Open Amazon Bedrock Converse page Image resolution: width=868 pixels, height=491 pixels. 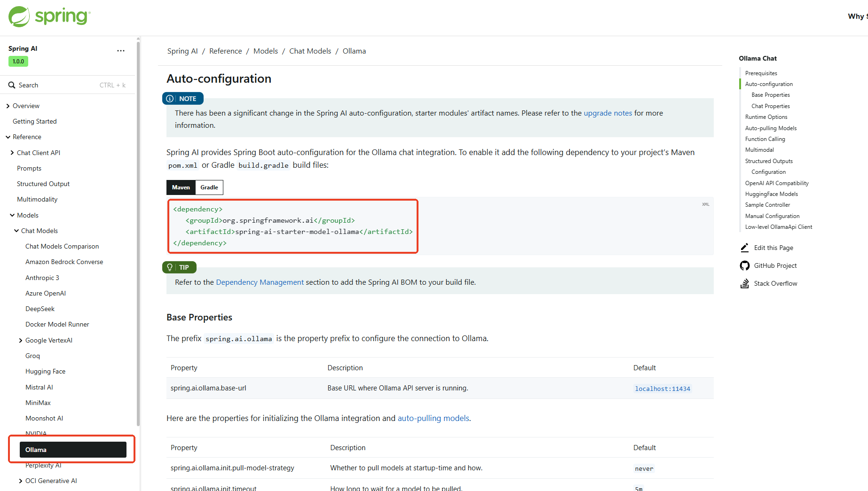(64, 262)
